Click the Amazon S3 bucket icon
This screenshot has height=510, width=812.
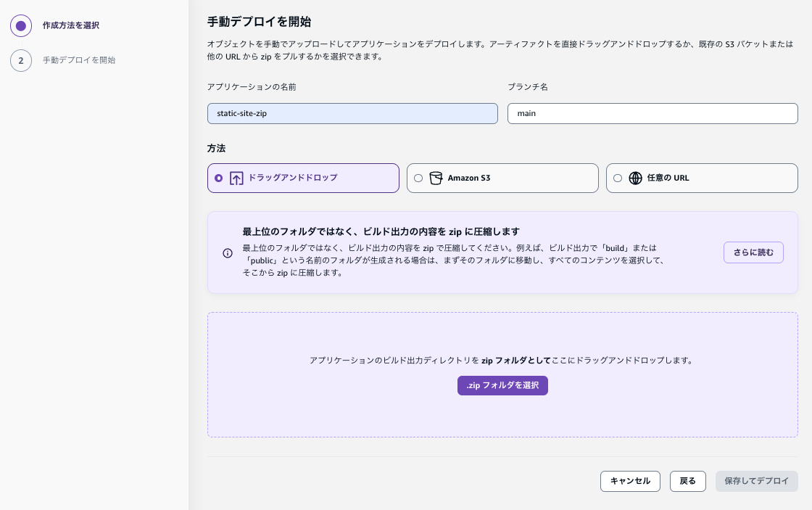tap(436, 178)
